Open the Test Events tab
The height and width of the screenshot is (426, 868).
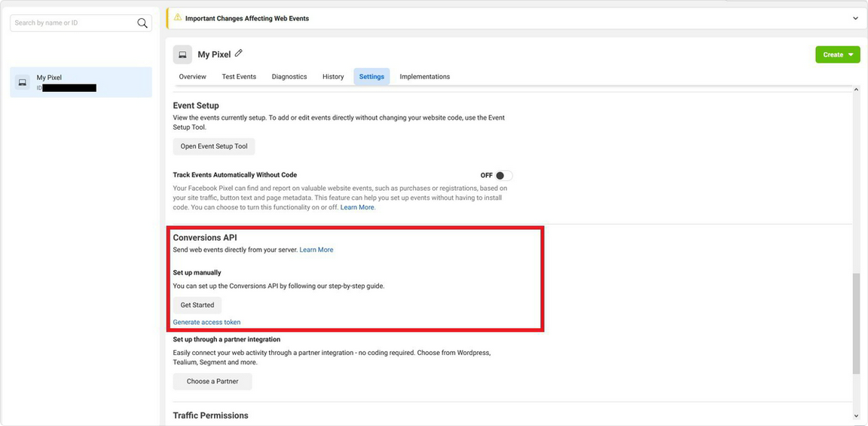[239, 76]
